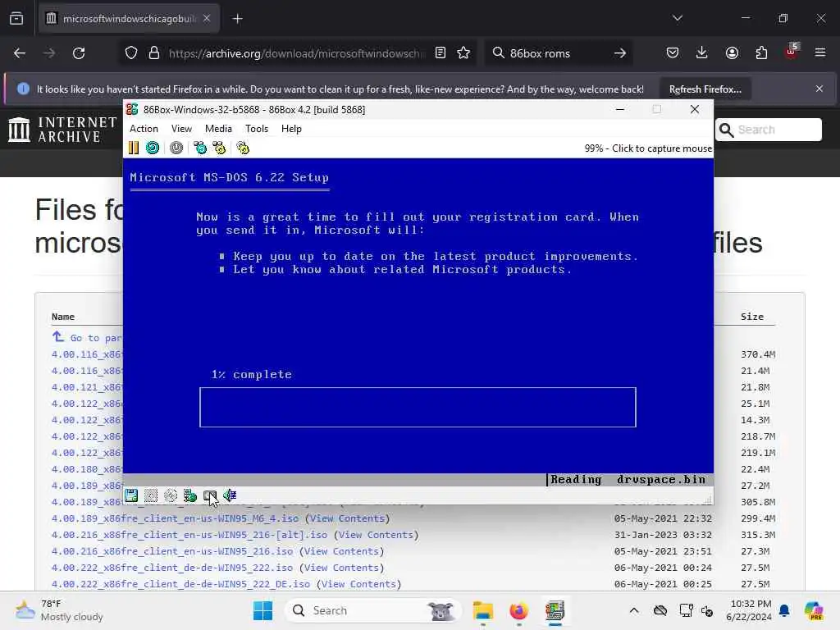Open 4.00.189 WIN95_M6_4.iso file link
This screenshot has width=840, height=630.
coord(175,518)
